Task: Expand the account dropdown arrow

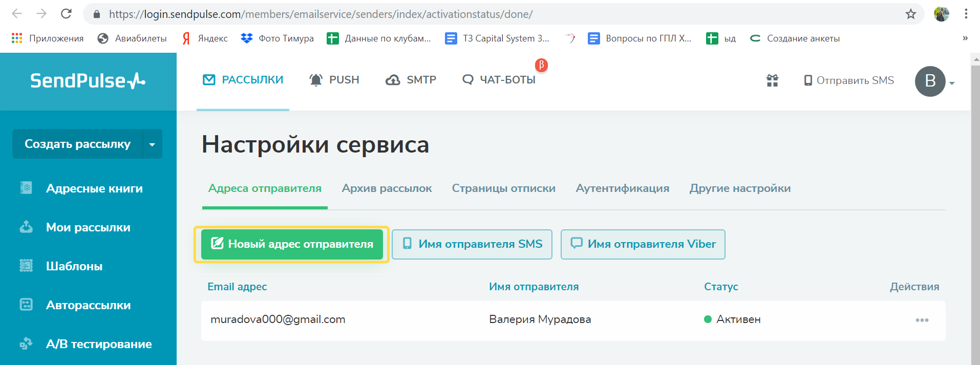Action: click(x=952, y=83)
